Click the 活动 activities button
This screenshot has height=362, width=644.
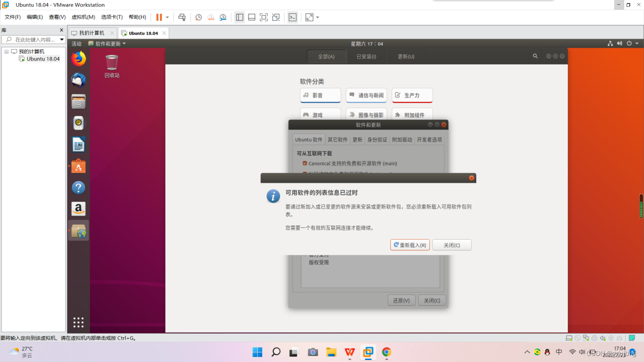point(76,44)
